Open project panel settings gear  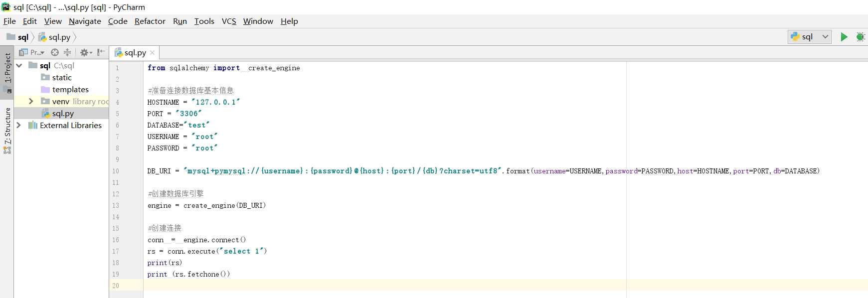pos(85,52)
